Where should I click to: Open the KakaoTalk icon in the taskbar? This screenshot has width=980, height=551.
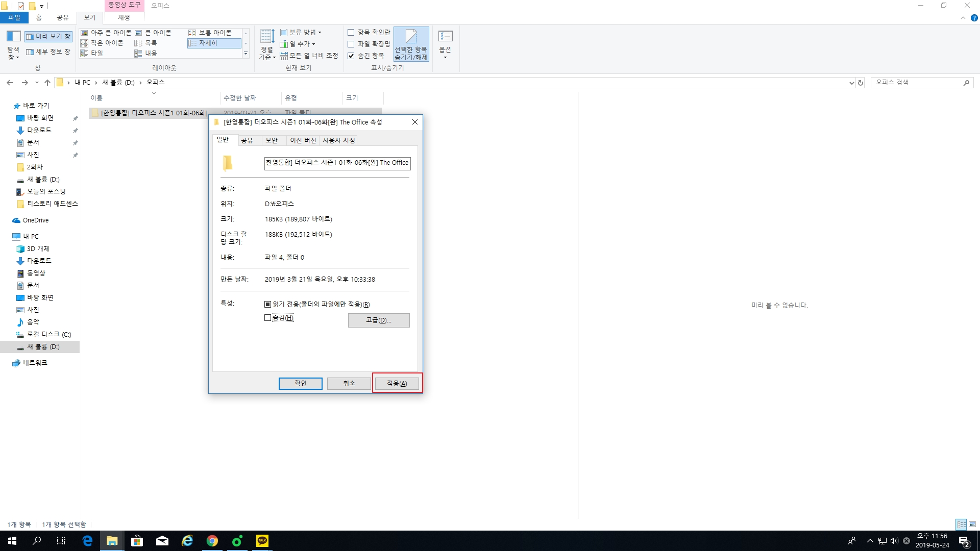[x=262, y=541]
